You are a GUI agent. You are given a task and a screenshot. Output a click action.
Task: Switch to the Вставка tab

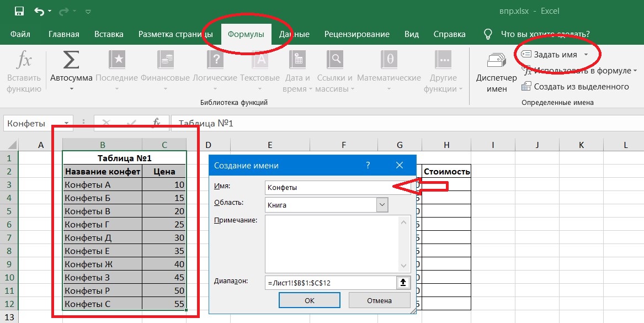tap(109, 34)
